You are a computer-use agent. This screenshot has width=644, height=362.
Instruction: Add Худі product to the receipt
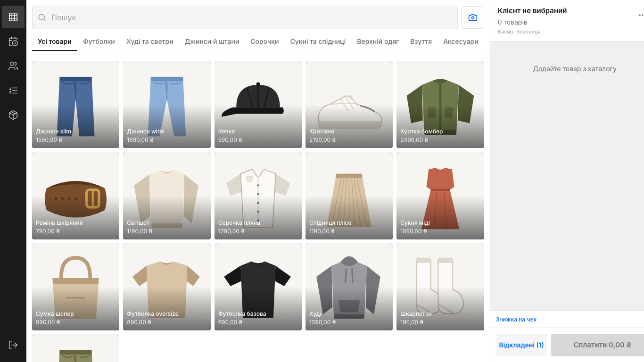(x=349, y=287)
